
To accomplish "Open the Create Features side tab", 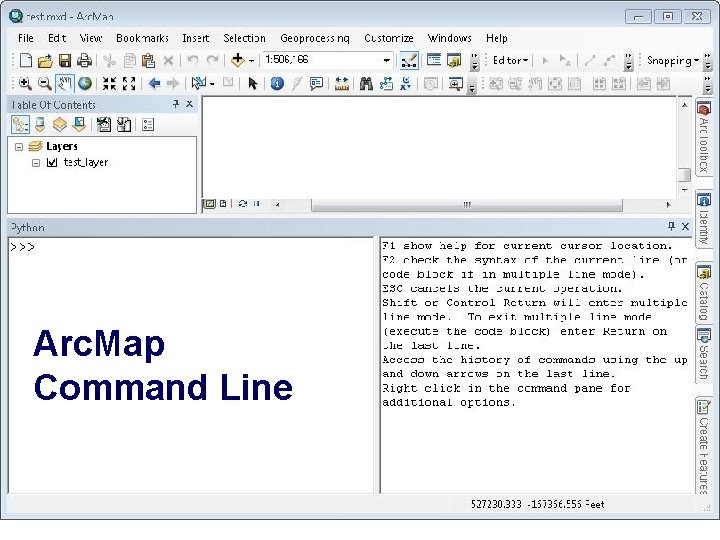I will pos(703,446).
